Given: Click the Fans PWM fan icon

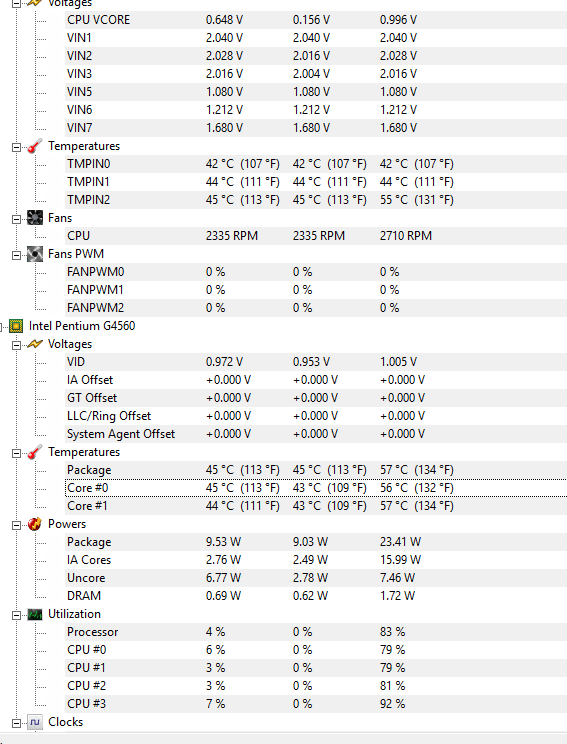Looking at the screenshot, I should pos(35,254).
